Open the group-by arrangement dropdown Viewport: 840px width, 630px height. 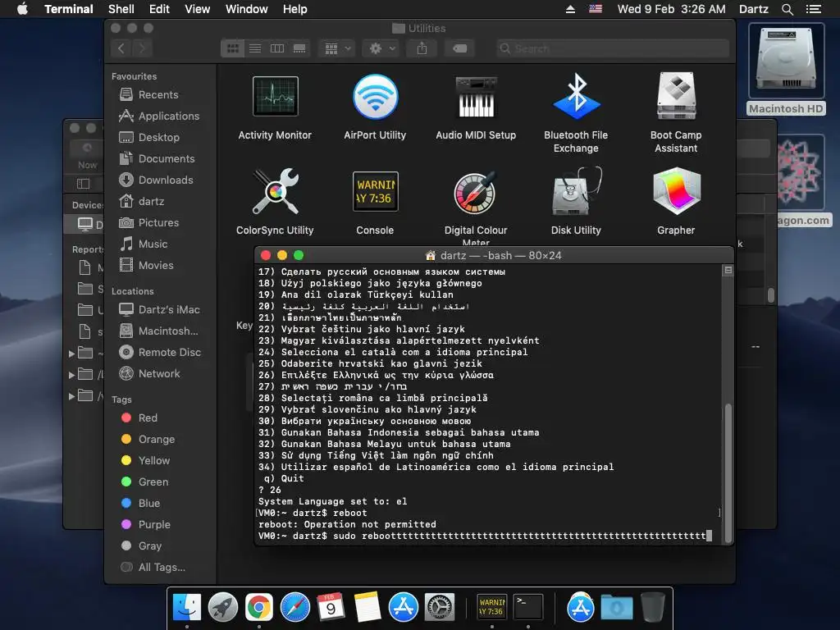click(x=337, y=48)
